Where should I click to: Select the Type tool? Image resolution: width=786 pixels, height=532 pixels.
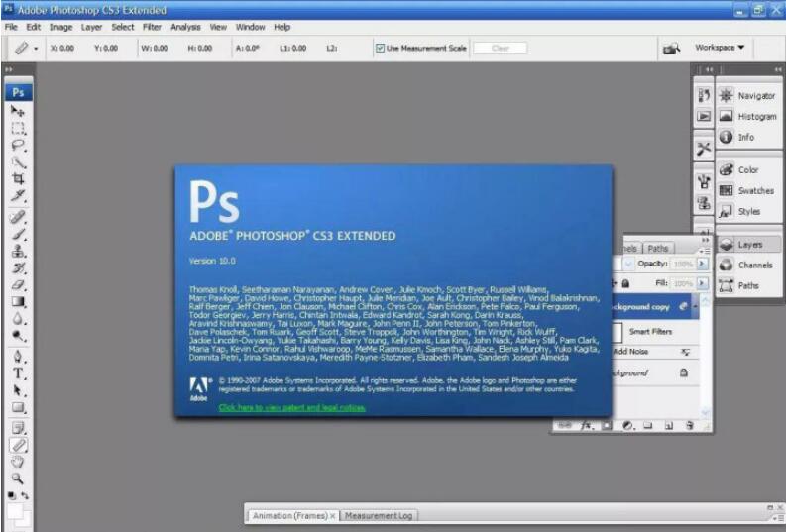coord(18,373)
